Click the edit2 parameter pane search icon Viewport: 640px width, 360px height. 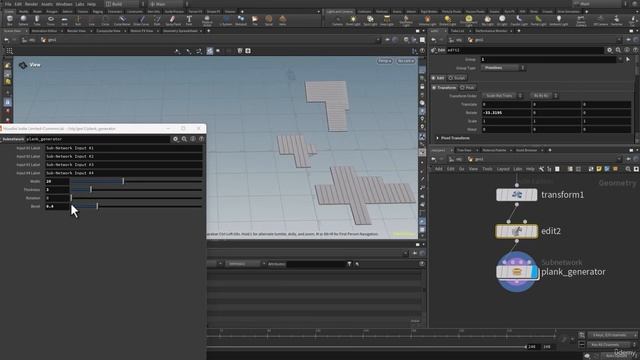point(618,50)
